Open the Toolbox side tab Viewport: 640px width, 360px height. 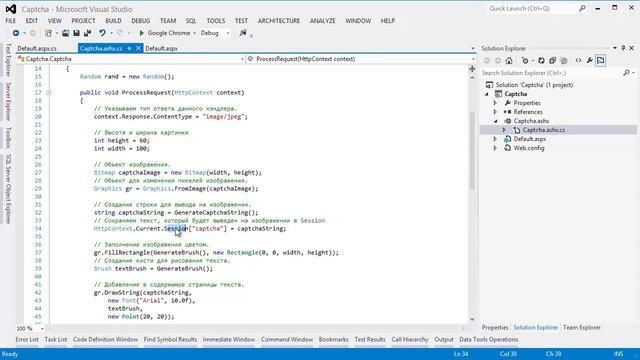point(8,138)
